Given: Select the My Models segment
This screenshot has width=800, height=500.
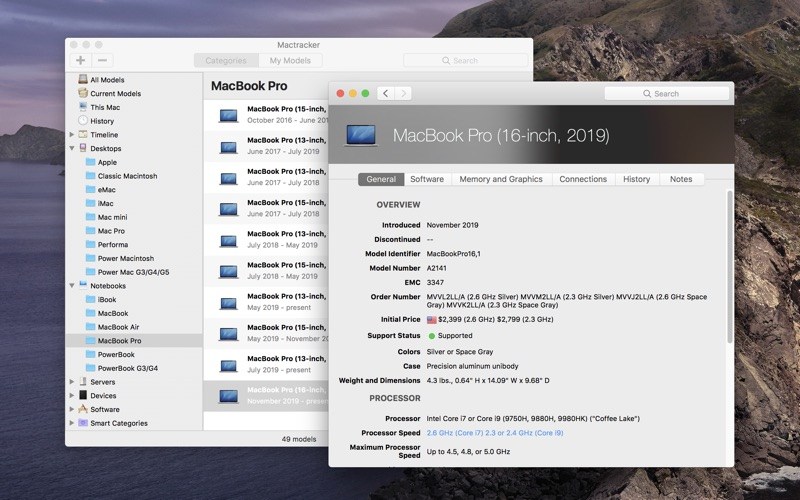Looking at the screenshot, I should pos(290,60).
